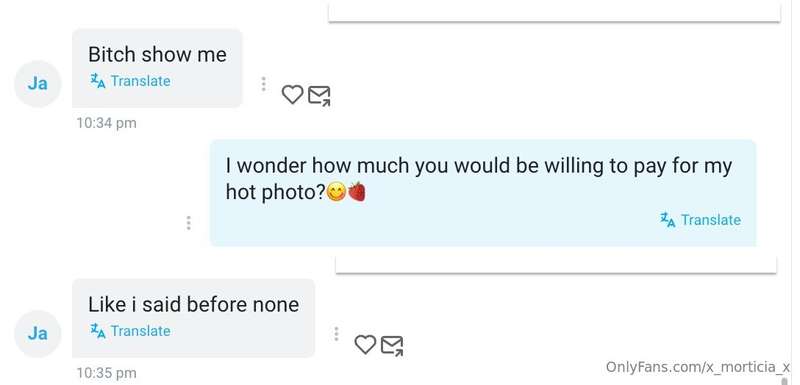Click the 10:35 pm timestamp

[x=107, y=373]
